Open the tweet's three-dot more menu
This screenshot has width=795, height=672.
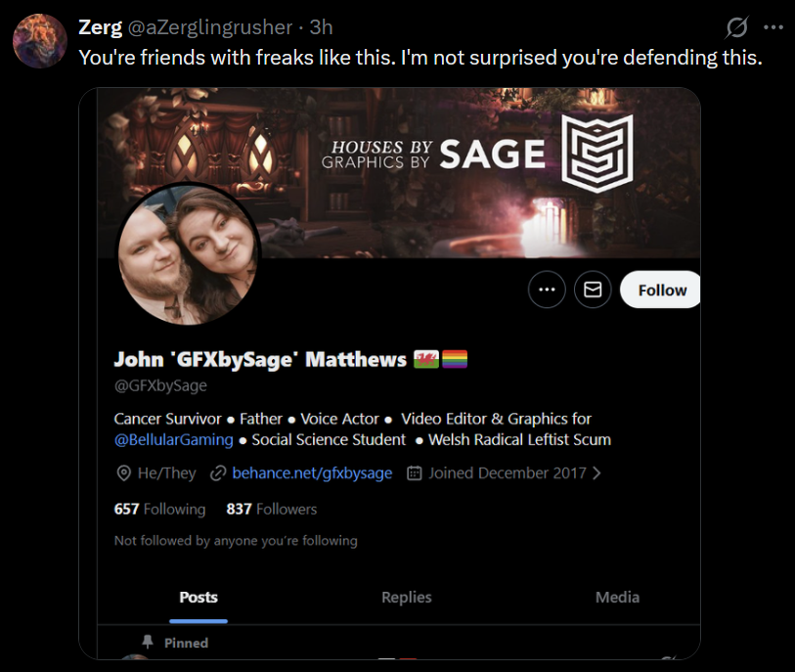pyautogui.click(x=773, y=27)
